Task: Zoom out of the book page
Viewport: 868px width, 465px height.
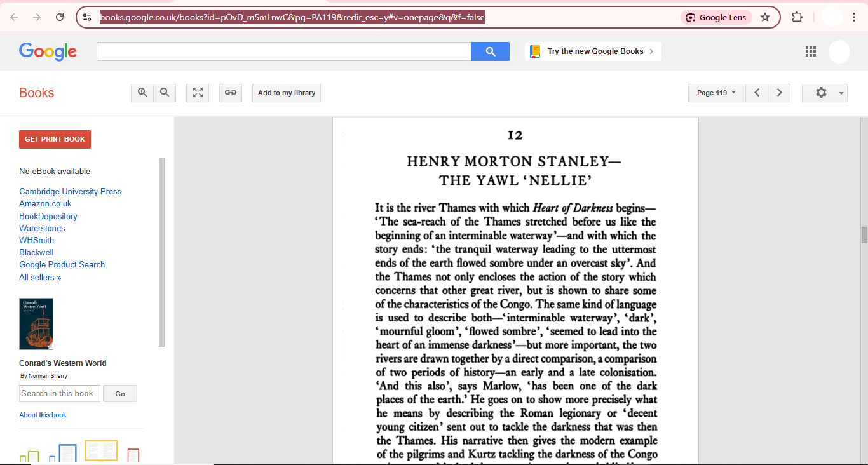Action: (x=165, y=93)
